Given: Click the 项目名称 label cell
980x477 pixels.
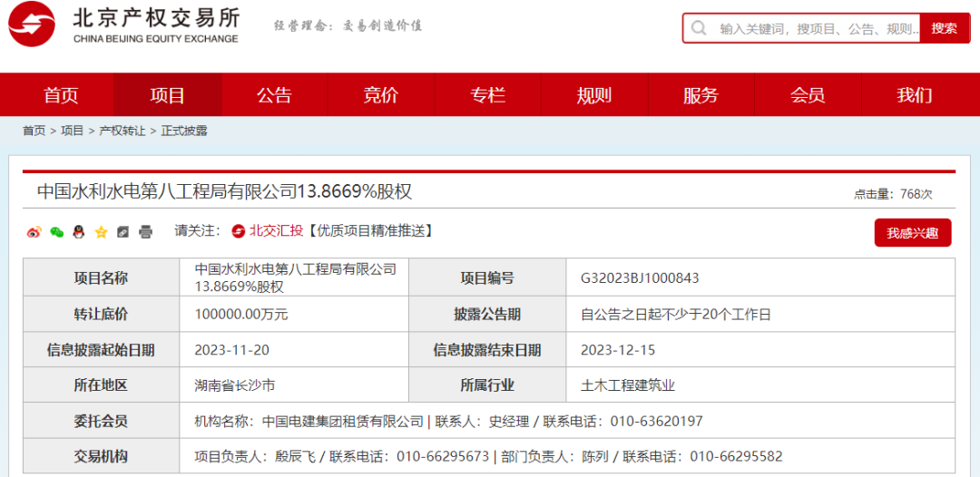Looking at the screenshot, I should pyautogui.click(x=102, y=277).
